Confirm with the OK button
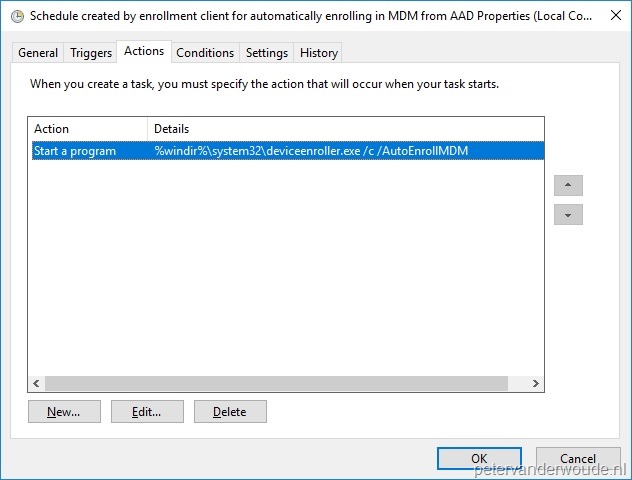Screen dimensions: 632x480 [x=479, y=459]
